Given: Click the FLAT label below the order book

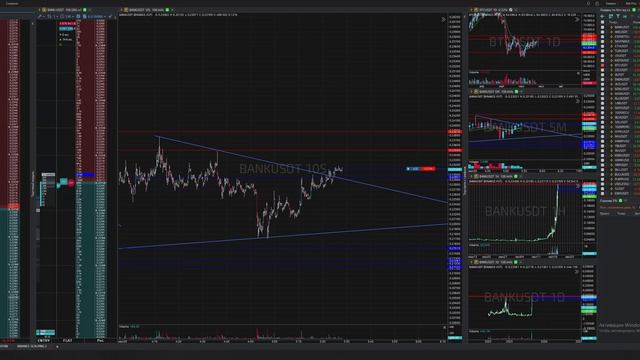Looking at the screenshot, I should 67,340.
